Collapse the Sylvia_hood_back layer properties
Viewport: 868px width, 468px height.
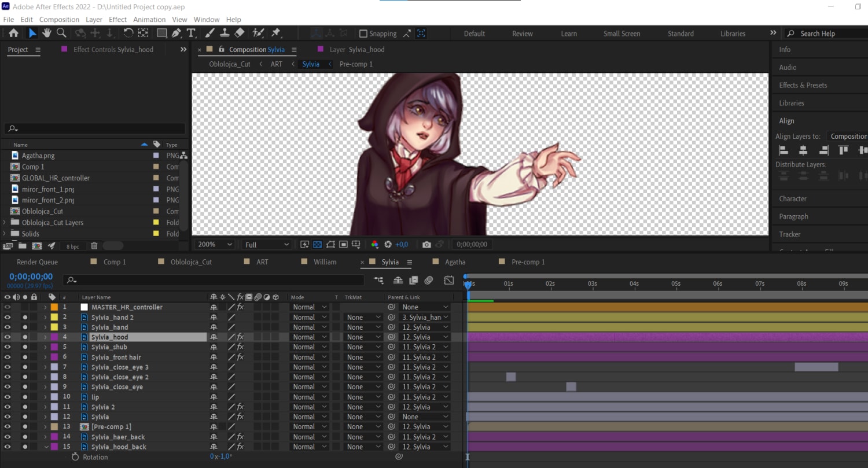[46, 447]
